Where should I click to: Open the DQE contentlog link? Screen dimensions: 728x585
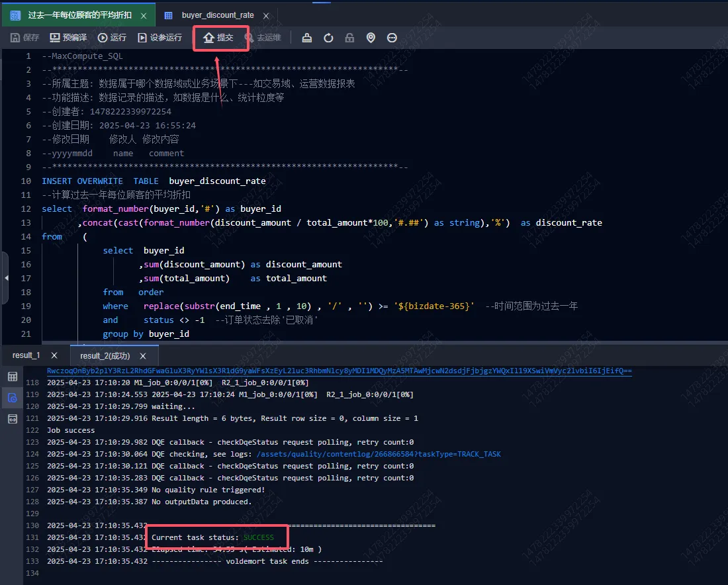pyautogui.click(x=378, y=454)
